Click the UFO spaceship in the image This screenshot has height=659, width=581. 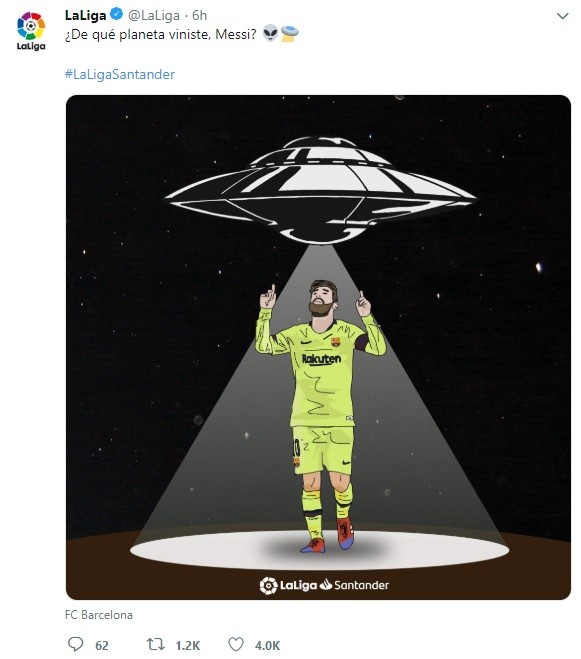coord(320,190)
